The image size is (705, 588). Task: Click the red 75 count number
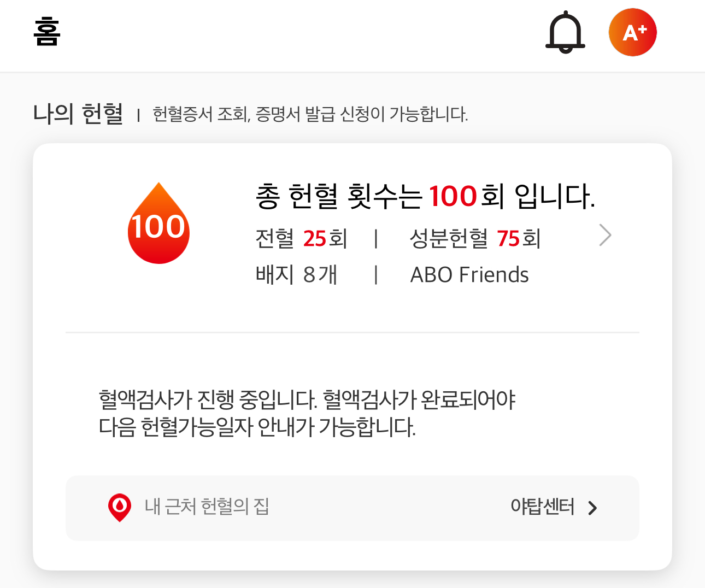point(508,239)
